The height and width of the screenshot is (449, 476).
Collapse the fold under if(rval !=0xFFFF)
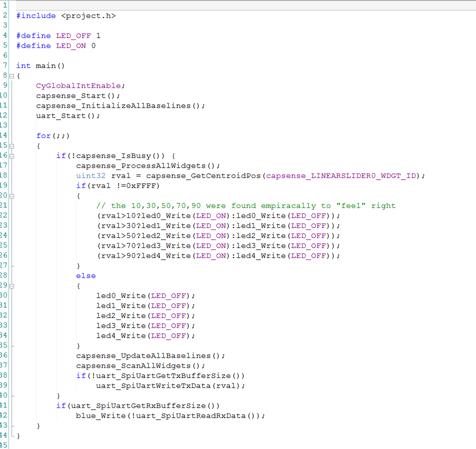pyautogui.click(x=12, y=196)
